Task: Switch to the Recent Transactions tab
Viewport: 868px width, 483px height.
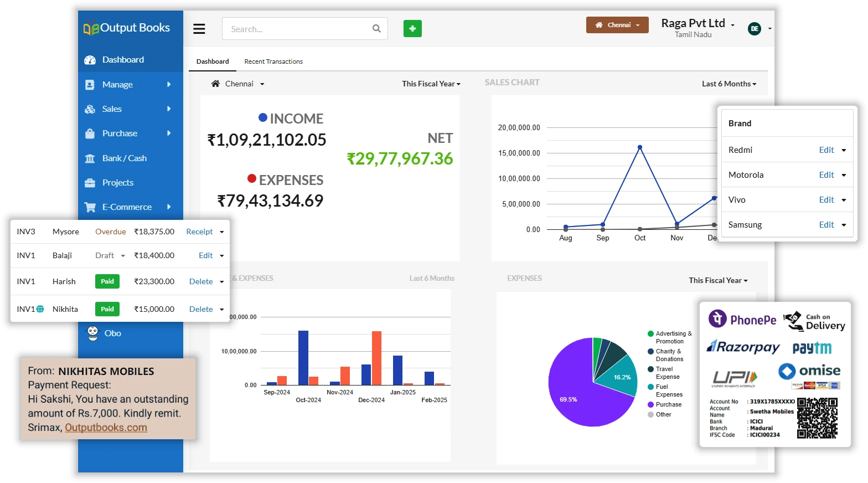Action: click(x=273, y=61)
